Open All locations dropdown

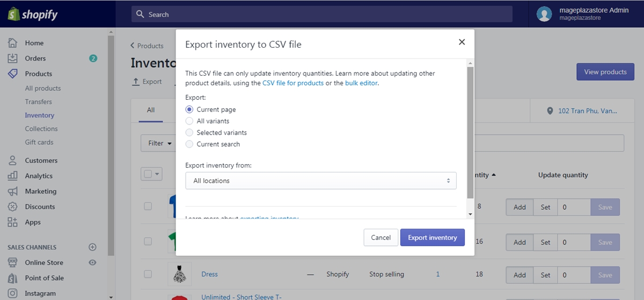pos(321,181)
